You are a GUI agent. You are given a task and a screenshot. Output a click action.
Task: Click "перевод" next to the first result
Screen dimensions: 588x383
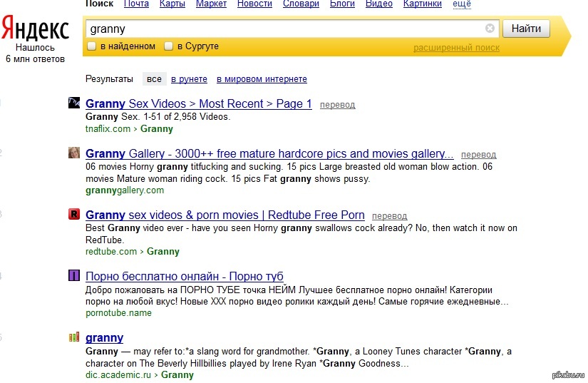(337, 105)
